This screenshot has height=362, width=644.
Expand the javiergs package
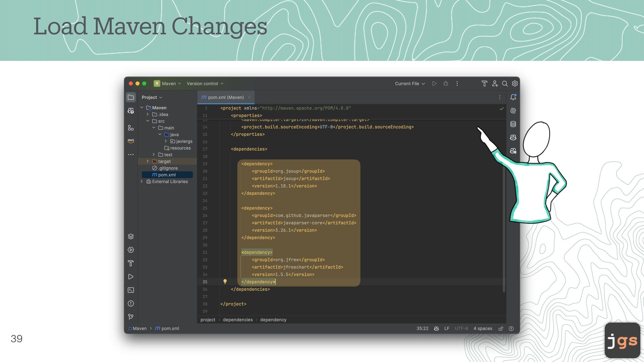166,141
